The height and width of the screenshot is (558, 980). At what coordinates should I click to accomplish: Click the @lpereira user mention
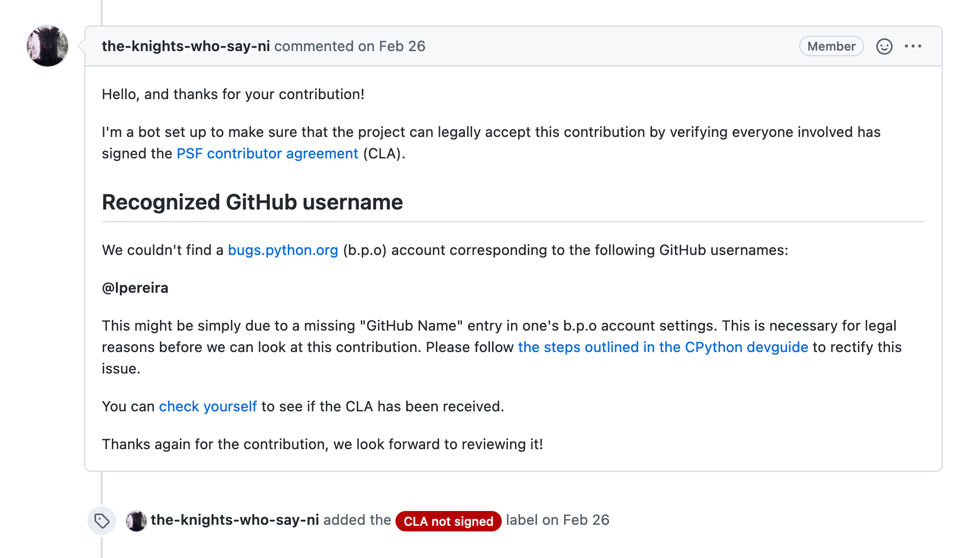[x=135, y=288]
